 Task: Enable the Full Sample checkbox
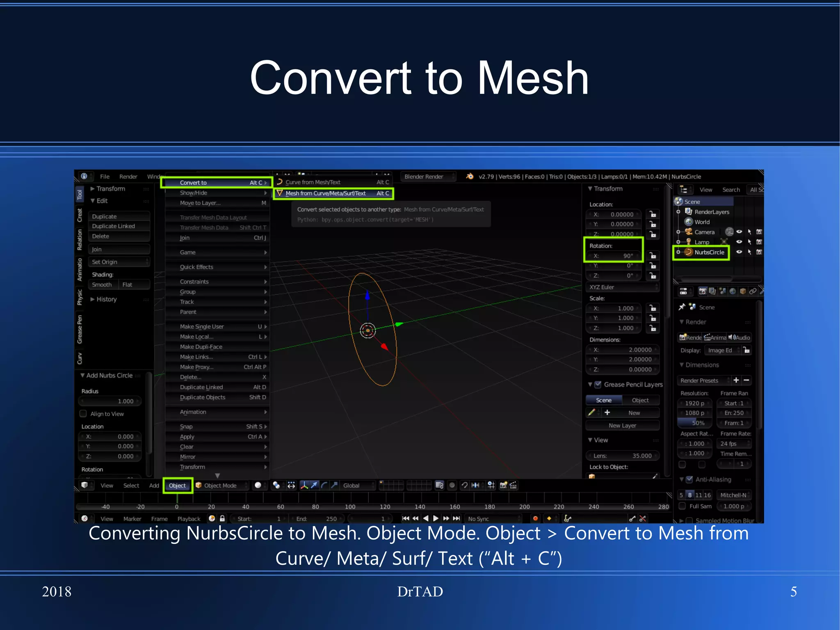[682, 506]
